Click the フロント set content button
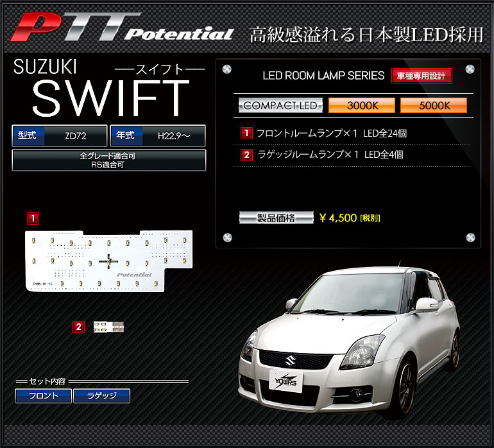 pyautogui.click(x=44, y=396)
